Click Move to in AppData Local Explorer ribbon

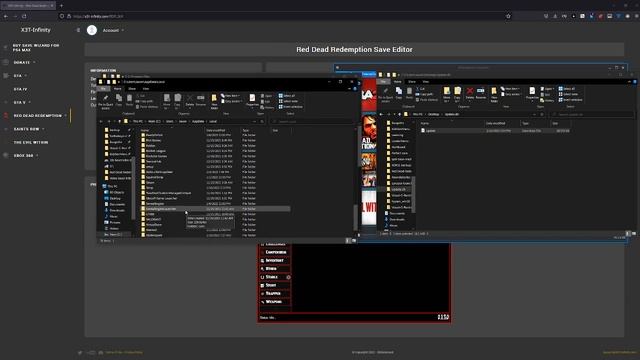click(x=167, y=101)
